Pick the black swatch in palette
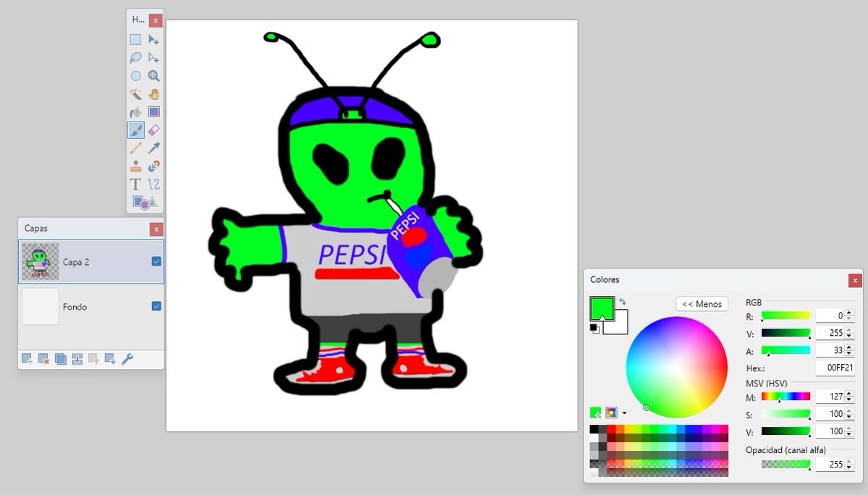Viewport: 868px width, 495px height. coord(594,429)
